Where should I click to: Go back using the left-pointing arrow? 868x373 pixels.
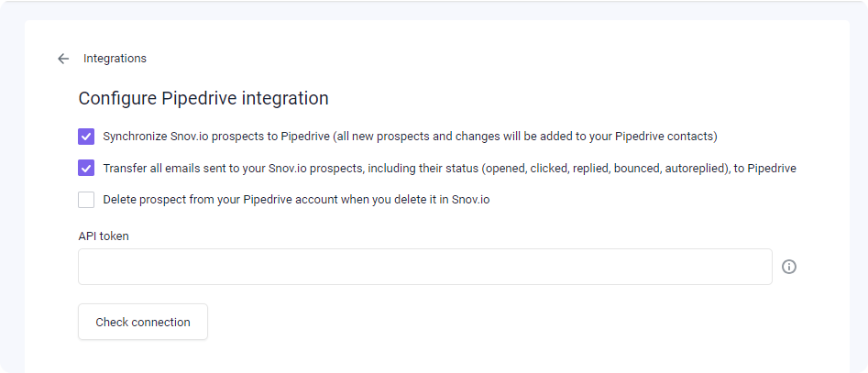click(63, 59)
